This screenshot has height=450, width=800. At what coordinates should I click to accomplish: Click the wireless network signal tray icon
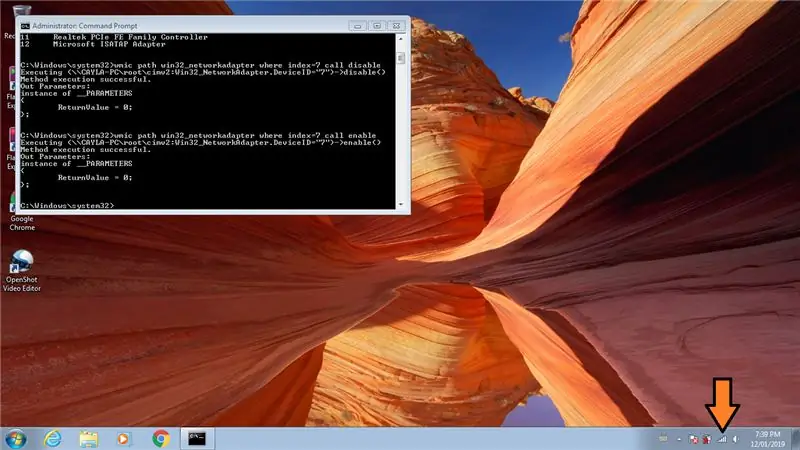pos(722,439)
